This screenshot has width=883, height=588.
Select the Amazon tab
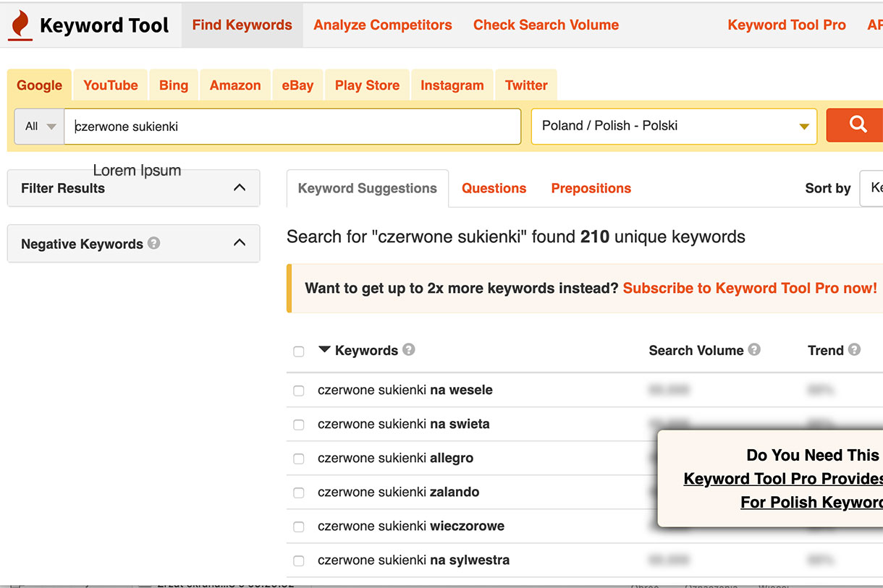pyautogui.click(x=235, y=85)
